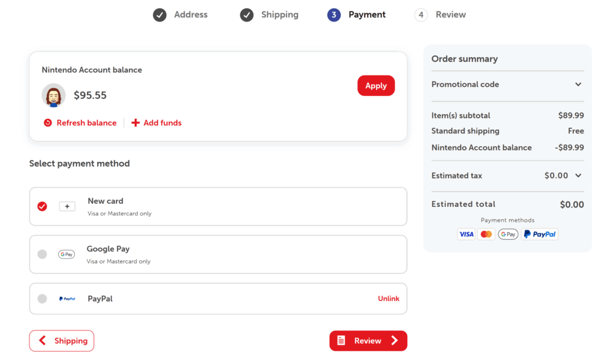Apply the Nintendo Account balance
614x364 pixels.
click(x=376, y=86)
